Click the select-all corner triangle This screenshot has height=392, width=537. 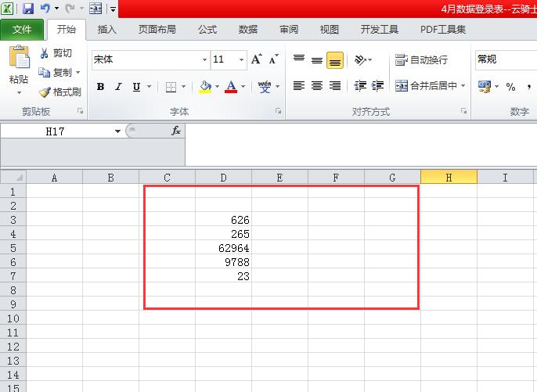coord(19,177)
